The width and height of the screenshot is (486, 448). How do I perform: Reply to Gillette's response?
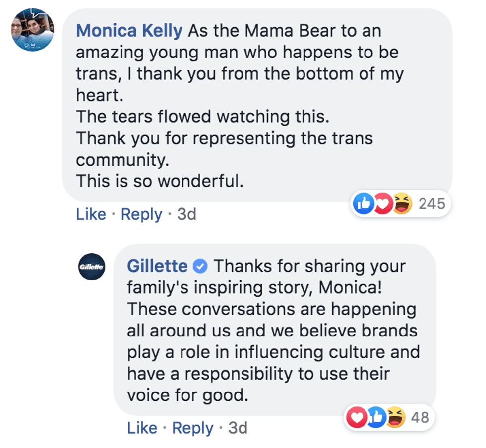pos(193,428)
